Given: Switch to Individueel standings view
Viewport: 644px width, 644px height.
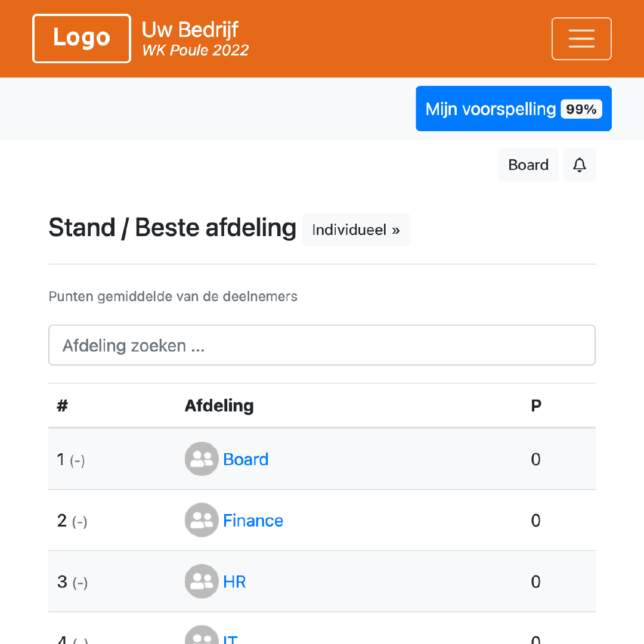Looking at the screenshot, I should point(356,230).
